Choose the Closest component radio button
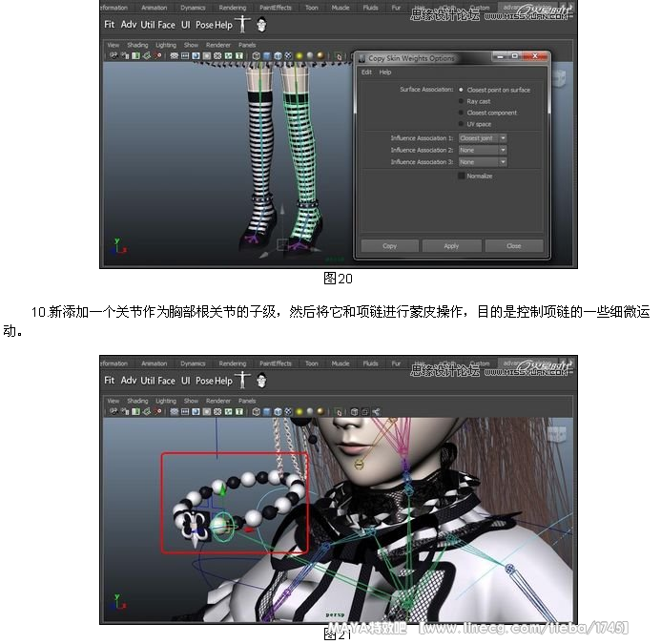The height and width of the screenshot is (644, 661). point(462,113)
